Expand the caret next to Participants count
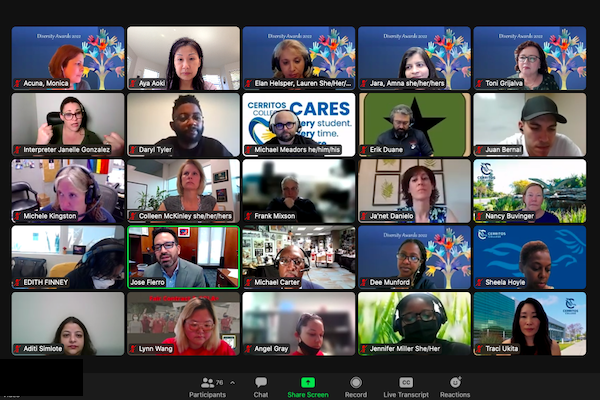600x400 pixels. click(x=232, y=383)
